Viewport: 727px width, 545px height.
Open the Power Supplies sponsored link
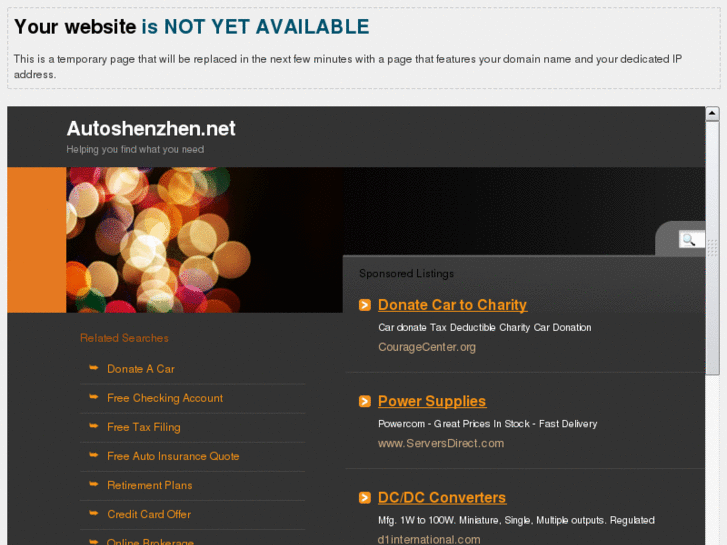(432, 401)
